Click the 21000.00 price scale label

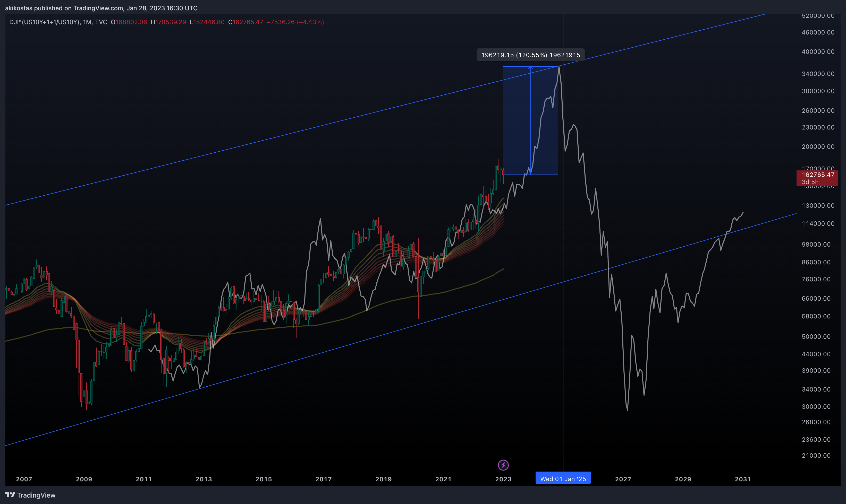point(816,456)
